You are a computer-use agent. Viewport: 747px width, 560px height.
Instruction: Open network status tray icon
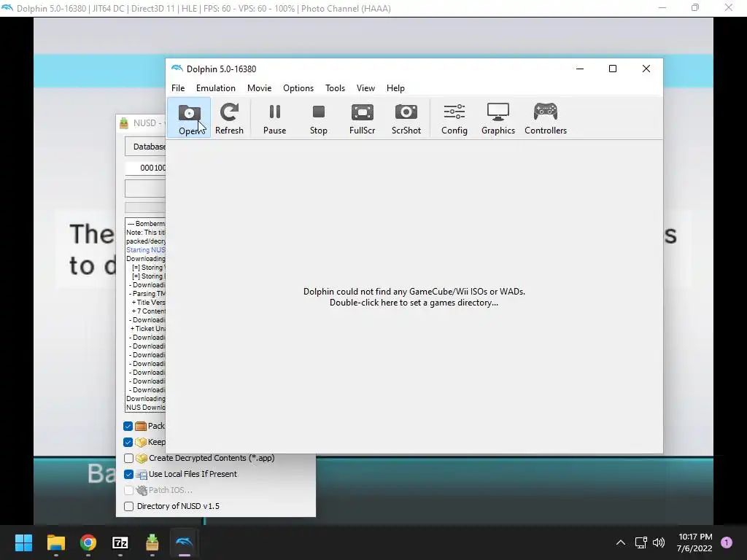pos(640,542)
